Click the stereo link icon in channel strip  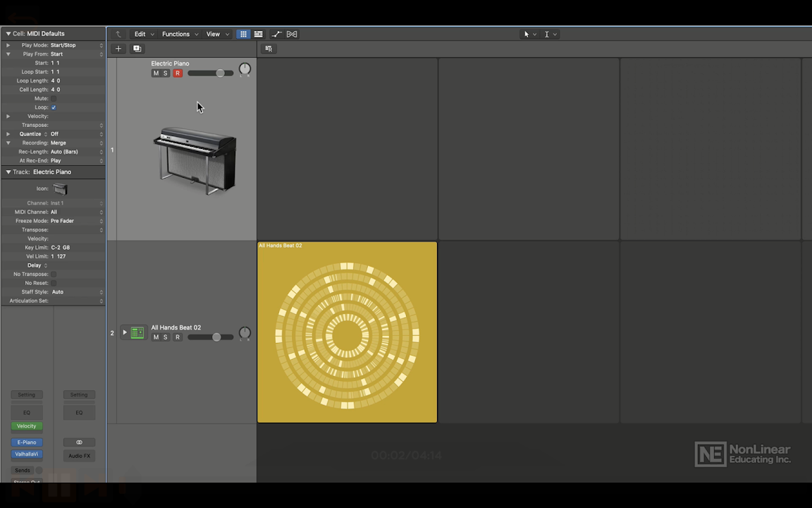pyautogui.click(x=79, y=442)
